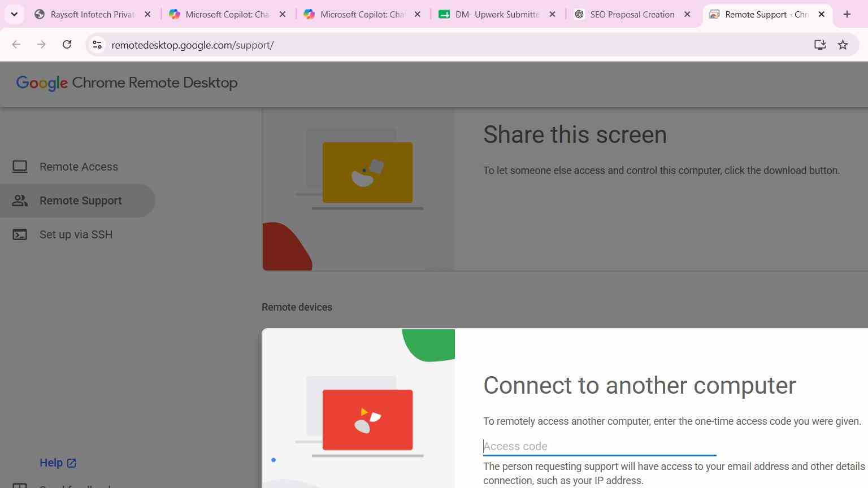Click the Access code input field
Image resolution: width=868 pixels, height=488 pixels.
pos(600,446)
